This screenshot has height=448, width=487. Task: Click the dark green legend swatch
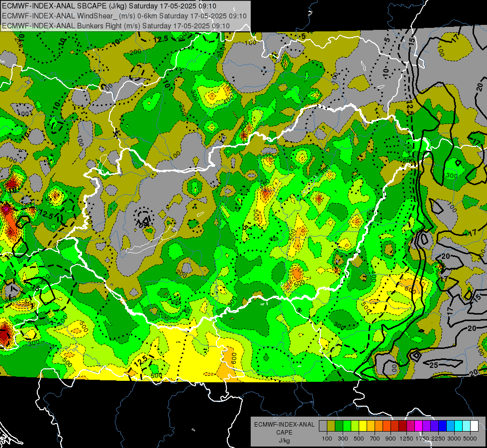[x=339, y=426]
